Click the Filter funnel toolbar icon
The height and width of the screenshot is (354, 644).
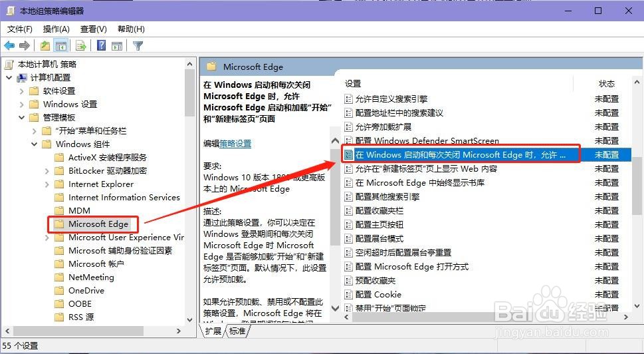click(x=138, y=46)
